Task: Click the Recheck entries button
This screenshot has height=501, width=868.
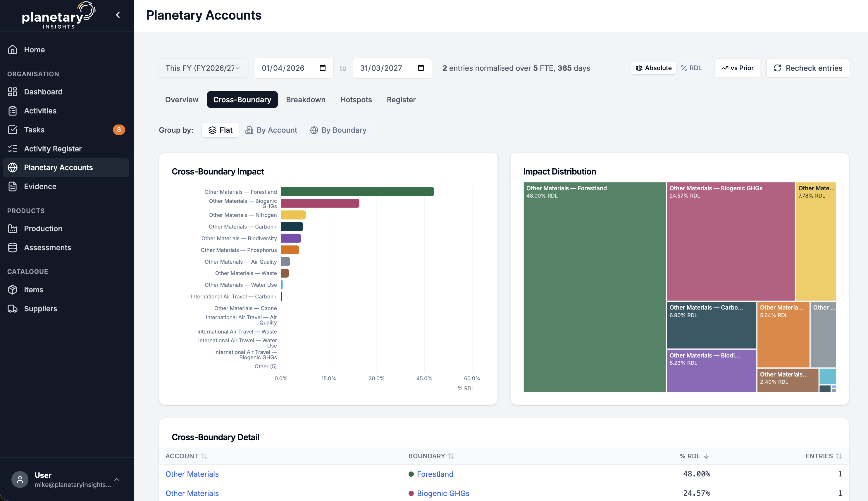Action: [x=808, y=68]
